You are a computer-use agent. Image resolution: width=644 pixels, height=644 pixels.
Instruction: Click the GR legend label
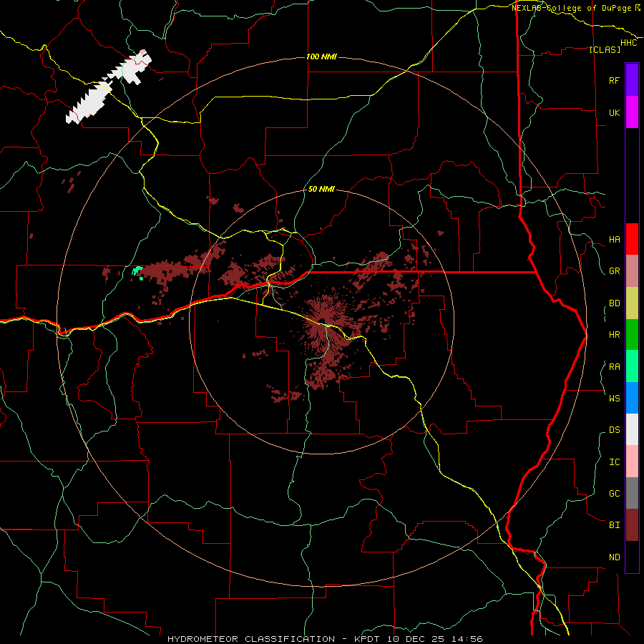[x=614, y=271]
